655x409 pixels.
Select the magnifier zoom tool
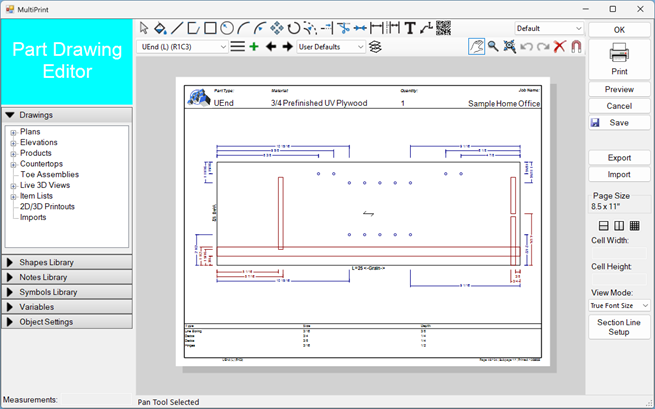(x=493, y=46)
